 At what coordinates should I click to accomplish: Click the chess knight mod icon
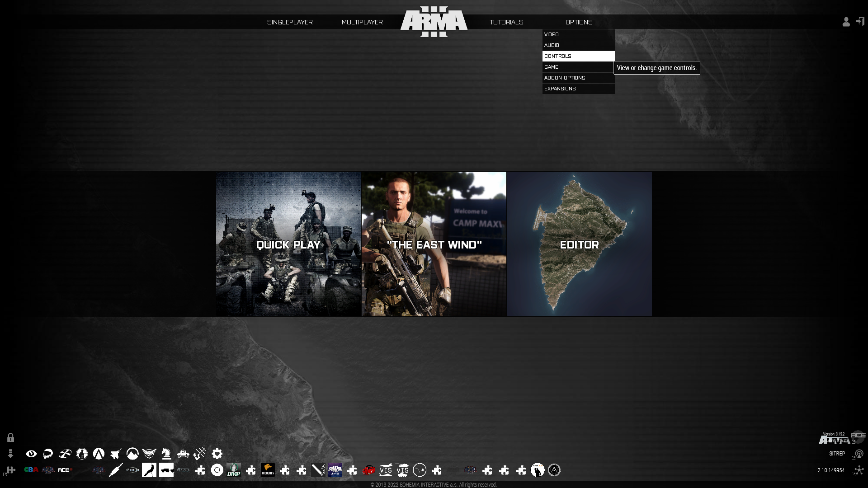(x=166, y=454)
